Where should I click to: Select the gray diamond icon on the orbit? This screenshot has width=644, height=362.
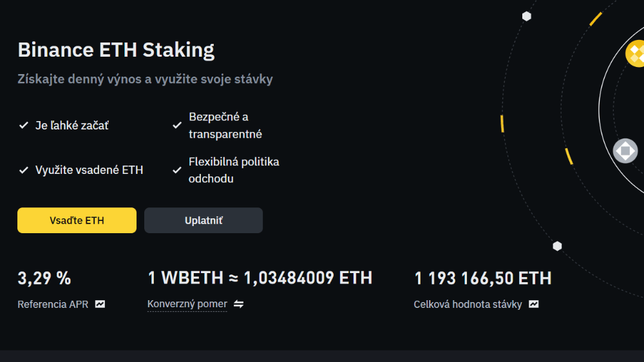[625, 151]
